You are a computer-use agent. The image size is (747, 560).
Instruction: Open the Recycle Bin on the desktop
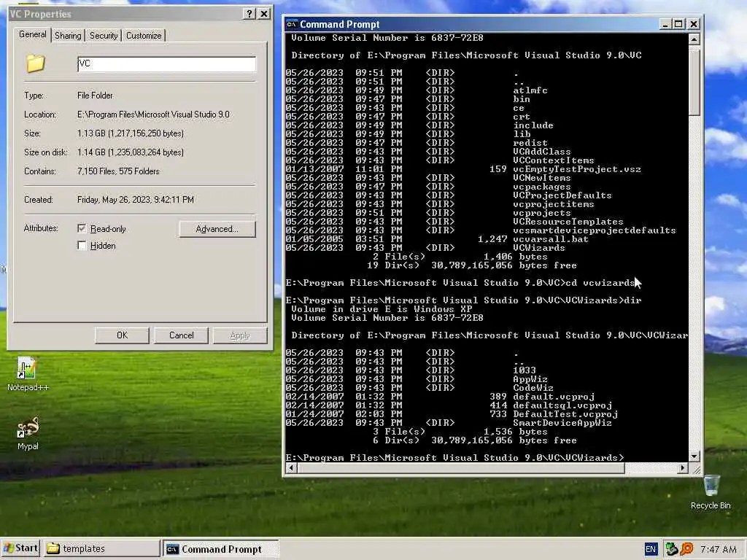tap(711, 491)
